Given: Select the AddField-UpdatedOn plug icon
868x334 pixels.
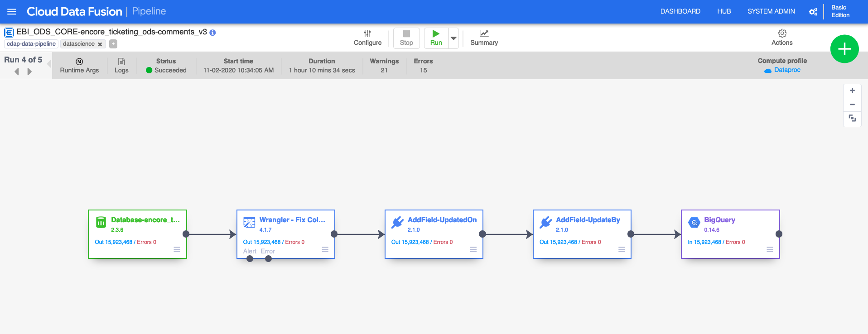Looking at the screenshot, I should pyautogui.click(x=397, y=222).
